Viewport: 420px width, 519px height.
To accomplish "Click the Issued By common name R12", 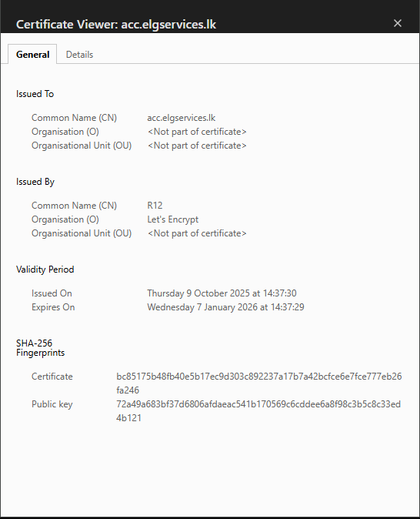I will pos(155,206).
